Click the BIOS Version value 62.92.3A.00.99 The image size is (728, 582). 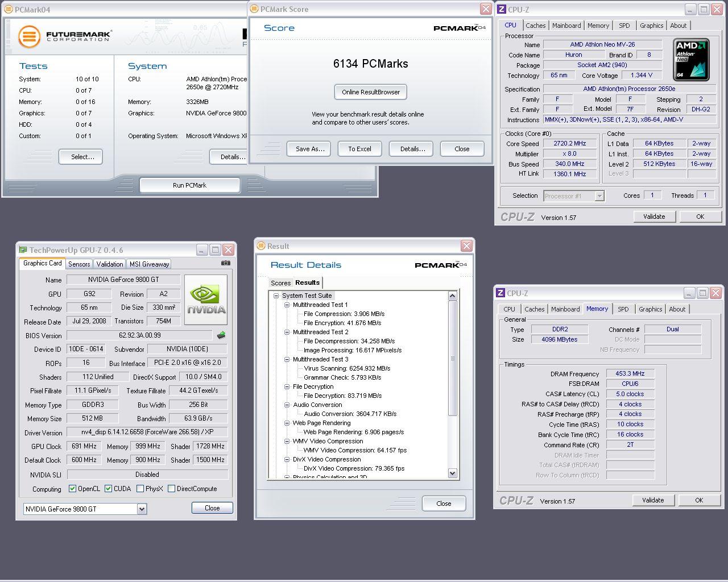click(x=140, y=335)
